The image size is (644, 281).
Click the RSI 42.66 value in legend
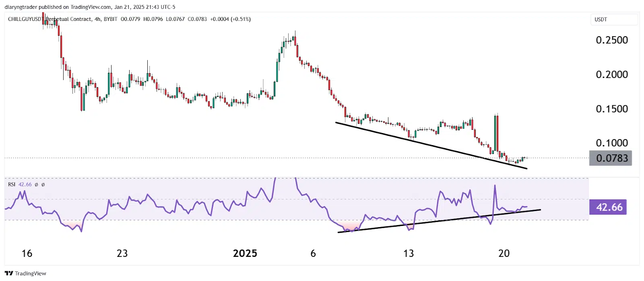point(25,185)
